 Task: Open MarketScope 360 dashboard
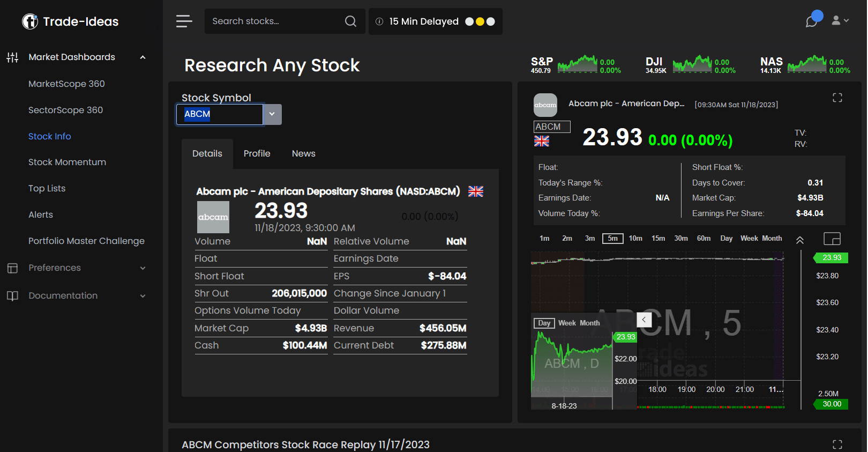pos(66,84)
